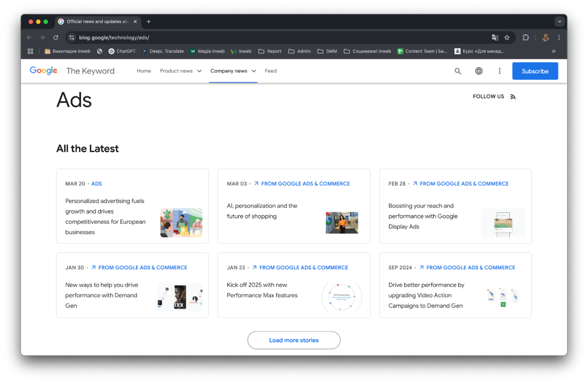The image size is (588, 383).
Task: Click the address bar URL blog.google/technology/ads/
Action: point(114,37)
